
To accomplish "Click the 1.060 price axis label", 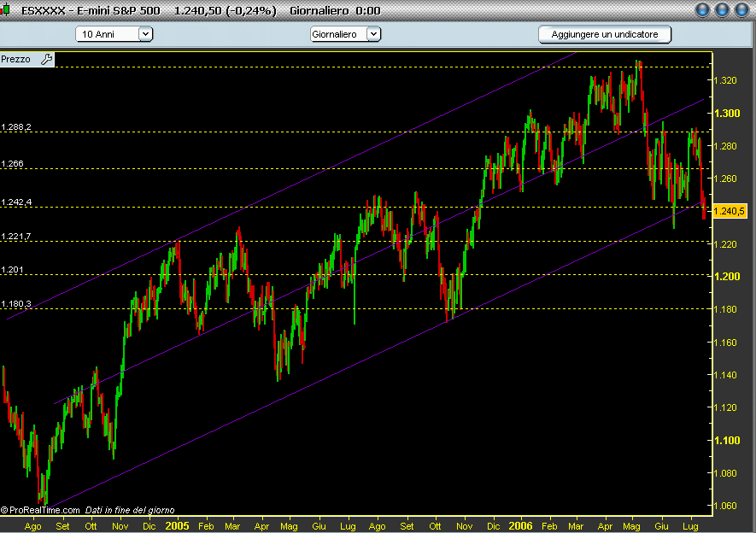I will (725, 506).
